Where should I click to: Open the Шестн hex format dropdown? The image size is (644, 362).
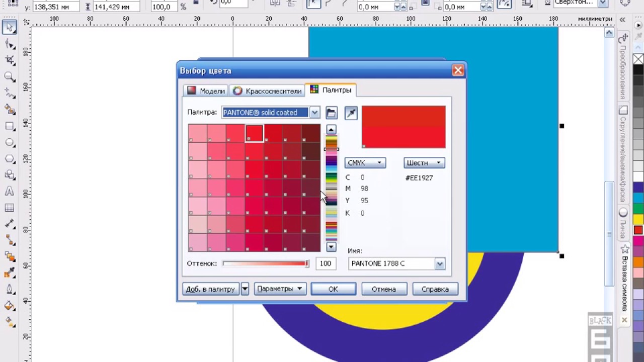point(424,163)
